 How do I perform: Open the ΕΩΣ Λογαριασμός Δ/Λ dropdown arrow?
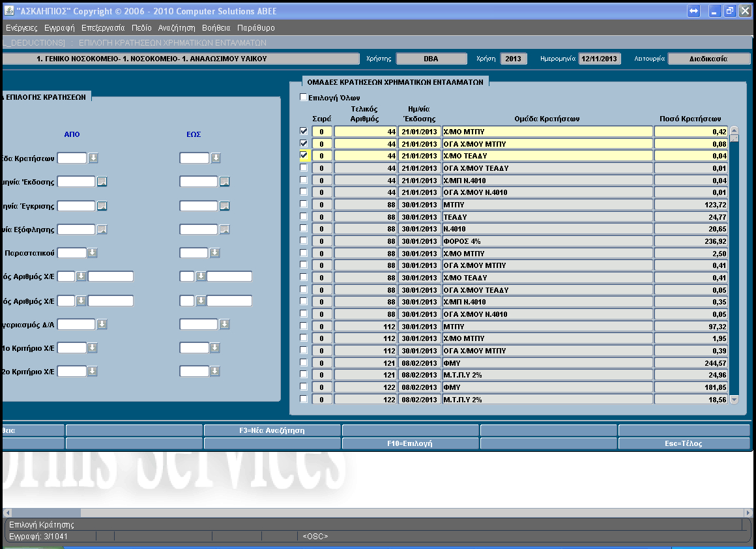(x=224, y=324)
